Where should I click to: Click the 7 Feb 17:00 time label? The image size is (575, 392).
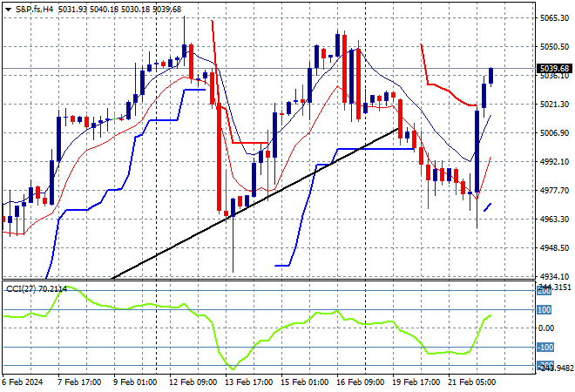tap(79, 382)
